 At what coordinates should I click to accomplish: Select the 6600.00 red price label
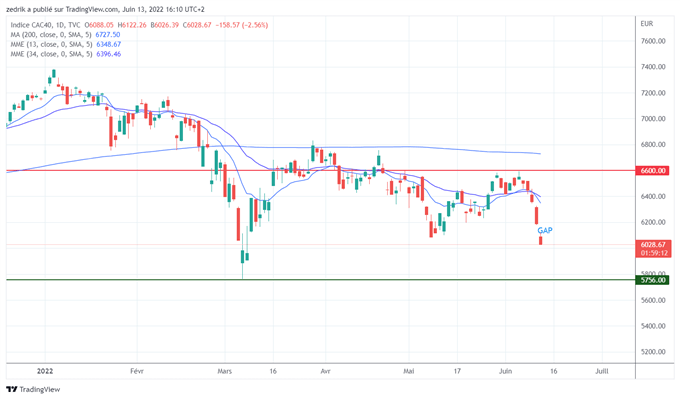tap(653, 170)
